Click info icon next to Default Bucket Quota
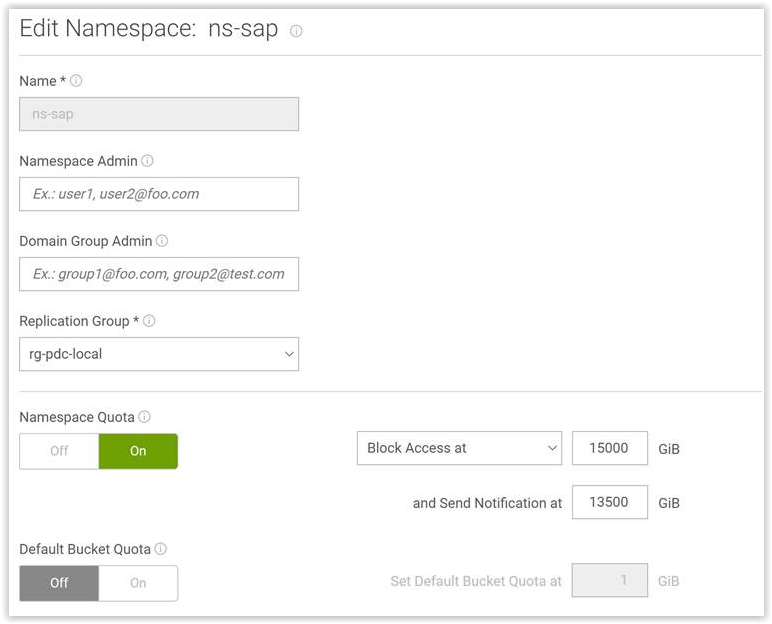The width and height of the screenshot is (772, 624). pyautogui.click(x=161, y=549)
